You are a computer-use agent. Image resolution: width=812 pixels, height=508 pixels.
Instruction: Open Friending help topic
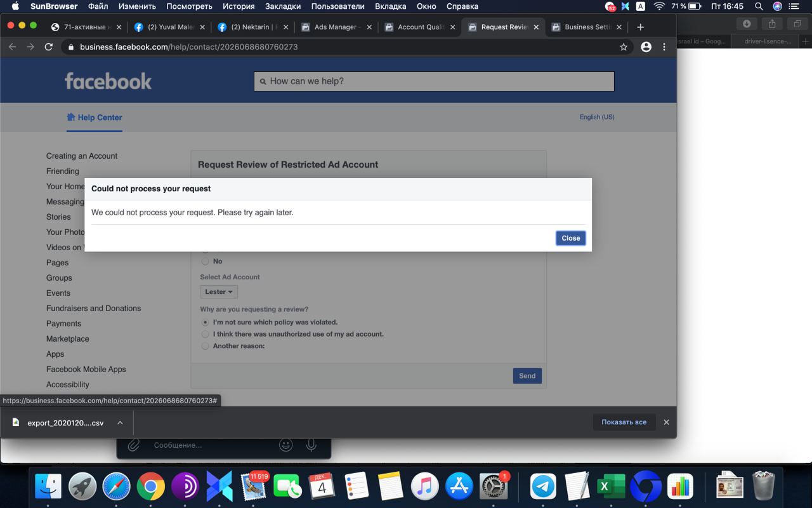click(x=63, y=171)
